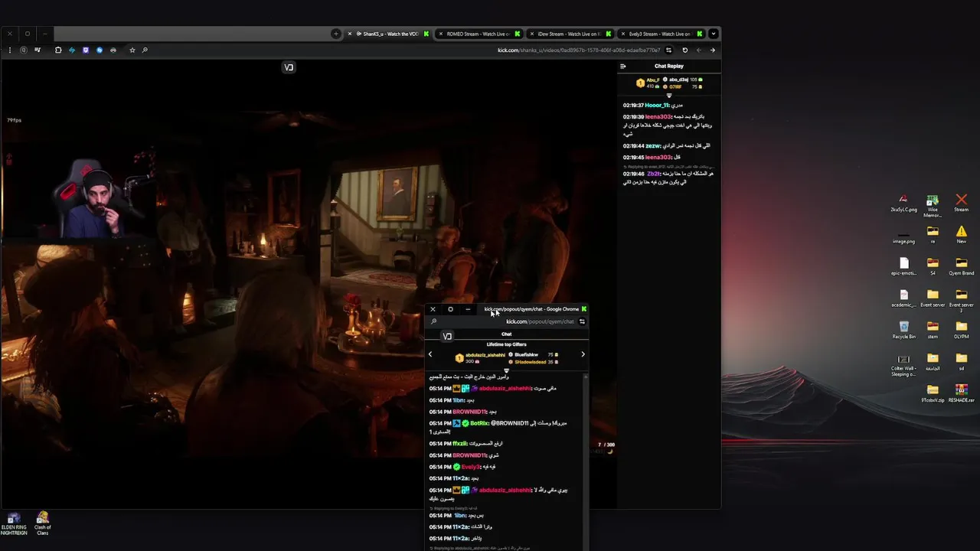This screenshot has width=980, height=551.
Task: Click the extensions puzzle icon in toolbar
Action: click(58, 50)
